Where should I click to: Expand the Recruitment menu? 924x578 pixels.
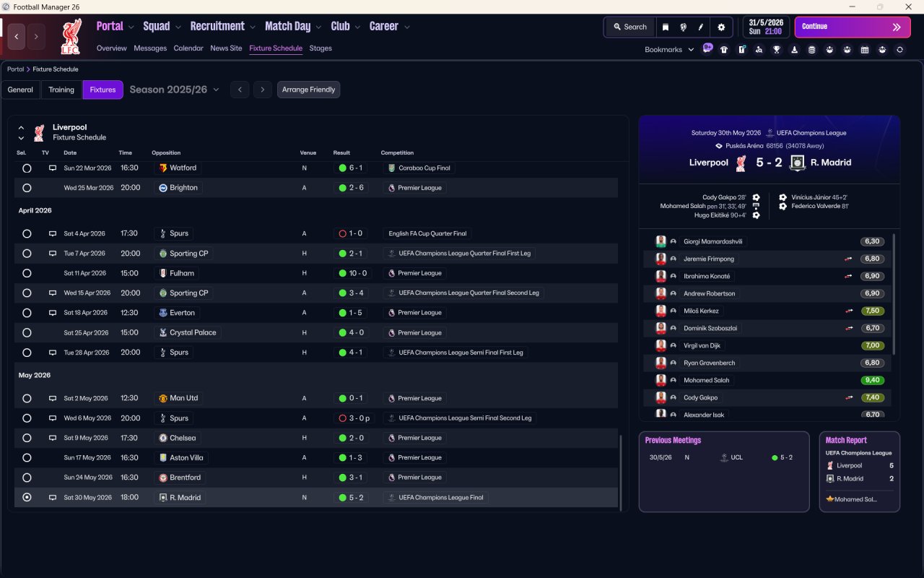[x=222, y=27]
